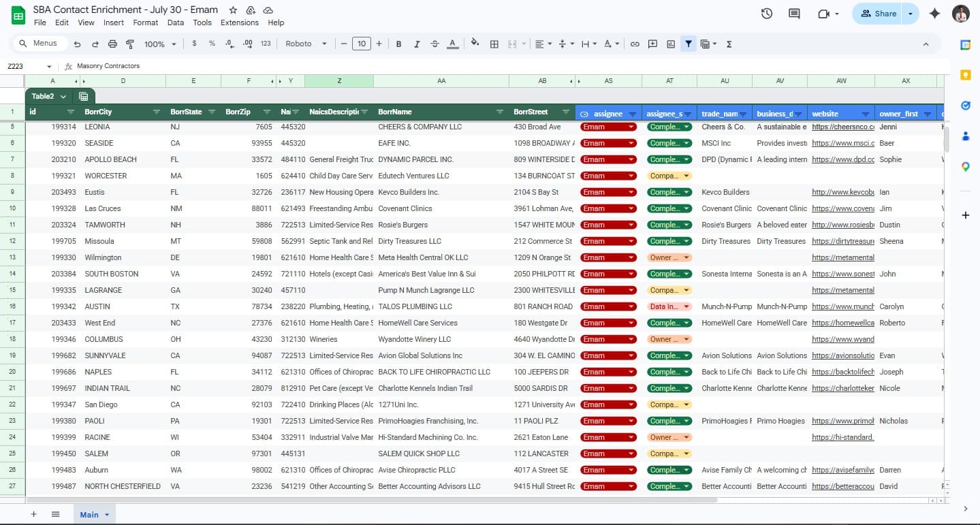The width and height of the screenshot is (980, 525).
Task: Star this spreadsheet document
Action: pos(233,10)
